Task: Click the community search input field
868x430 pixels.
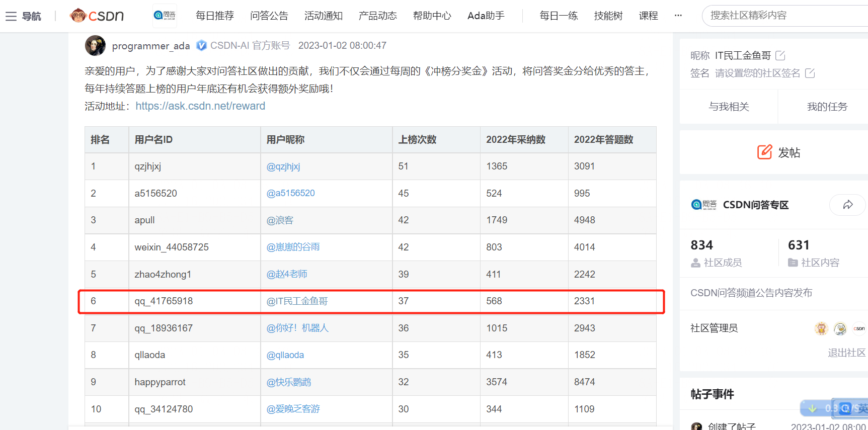Action: coord(785,16)
